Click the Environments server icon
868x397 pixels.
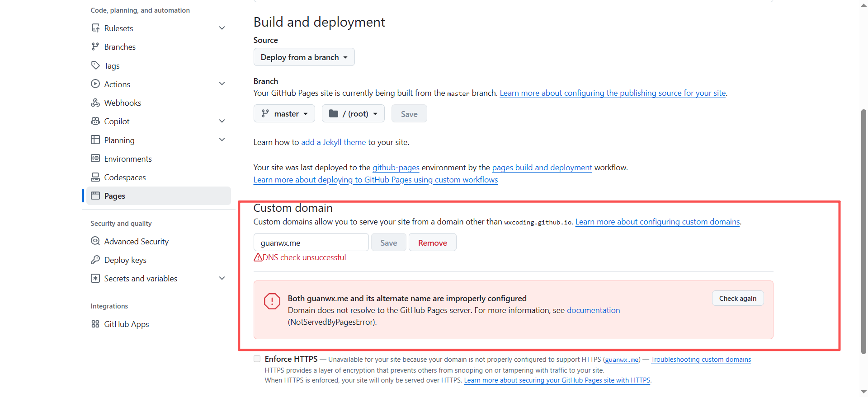coord(95,159)
